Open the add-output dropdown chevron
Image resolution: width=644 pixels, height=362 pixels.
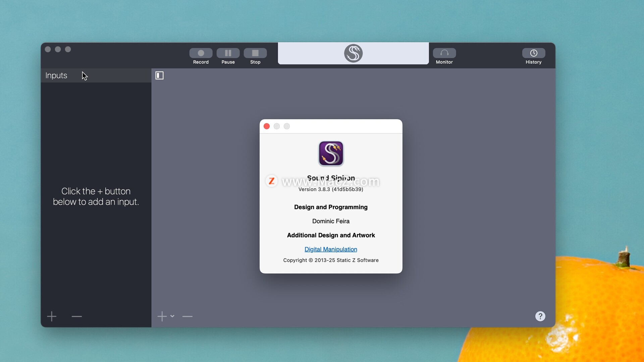pos(172,316)
